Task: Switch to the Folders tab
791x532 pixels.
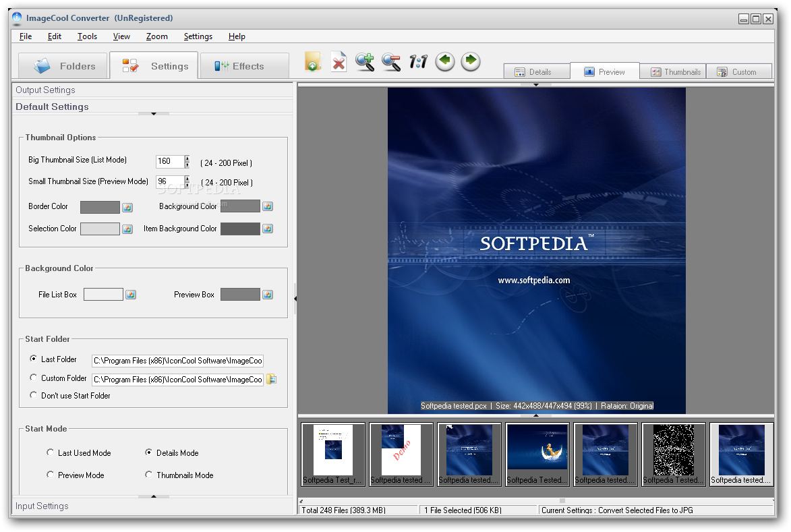Action: 63,66
